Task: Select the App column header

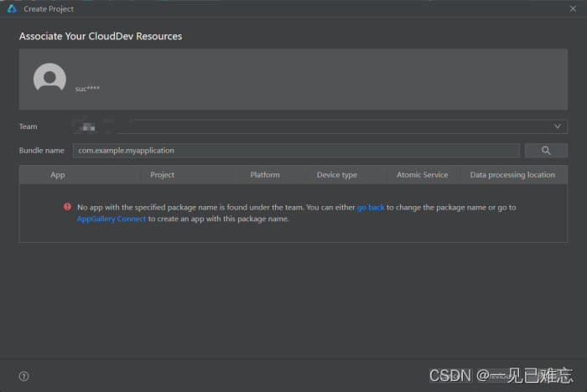Action: pos(58,175)
